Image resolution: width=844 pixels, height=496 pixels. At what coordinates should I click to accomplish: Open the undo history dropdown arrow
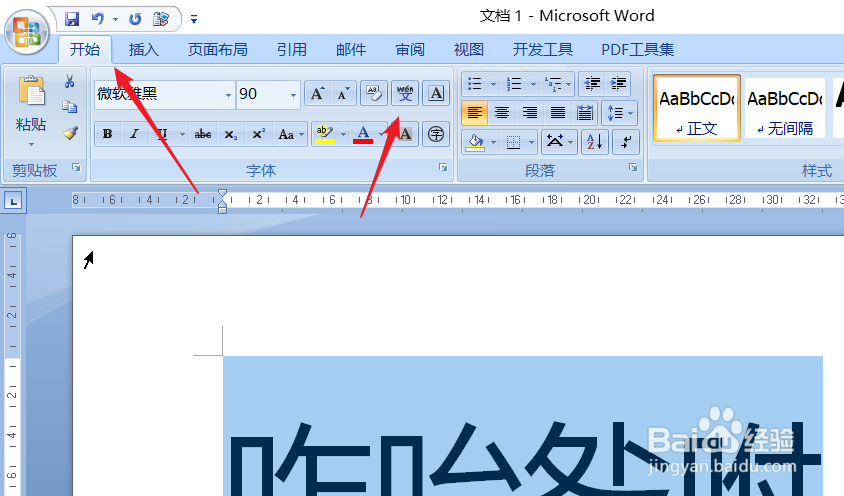115,19
